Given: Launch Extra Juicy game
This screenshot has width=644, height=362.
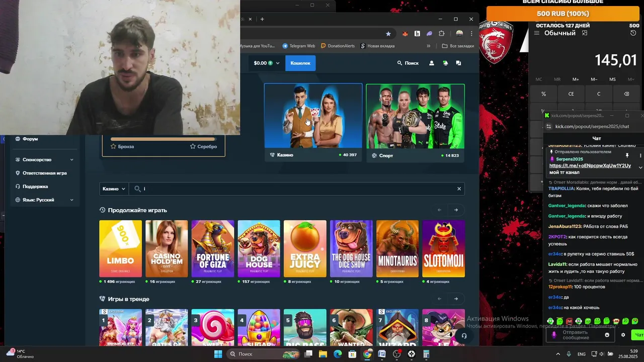Looking at the screenshot, I should click(x=305, y=248).
